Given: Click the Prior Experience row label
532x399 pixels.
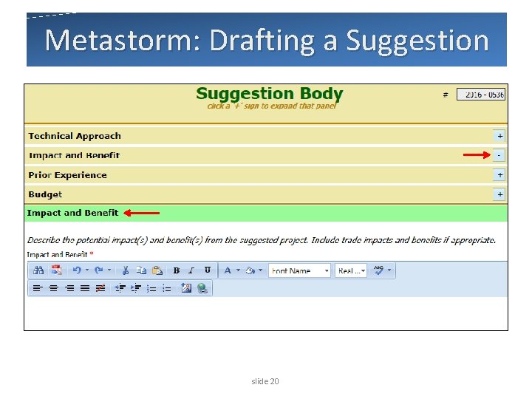Looking at the screenshot, I should 67,175.
